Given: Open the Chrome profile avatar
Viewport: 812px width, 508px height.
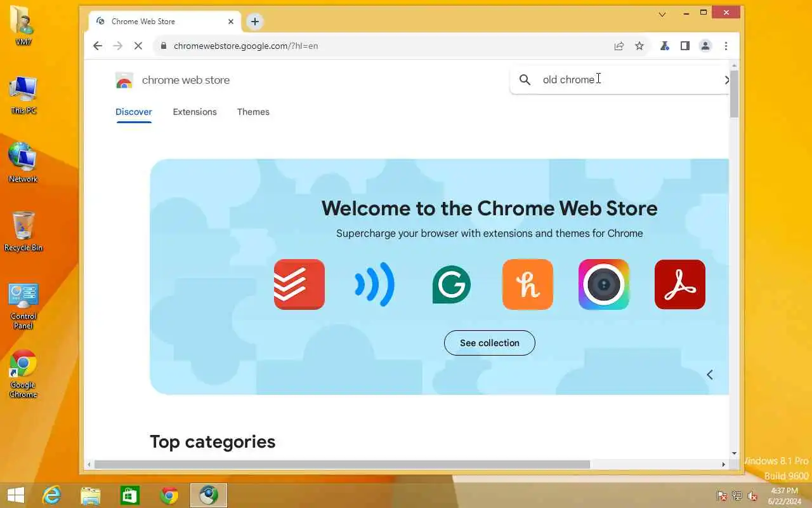Looking at the screenshot, I should click(705, 46).
